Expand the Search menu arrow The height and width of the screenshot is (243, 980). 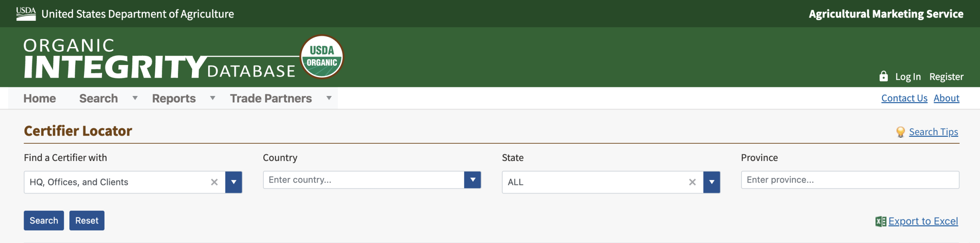coord(135,98)
